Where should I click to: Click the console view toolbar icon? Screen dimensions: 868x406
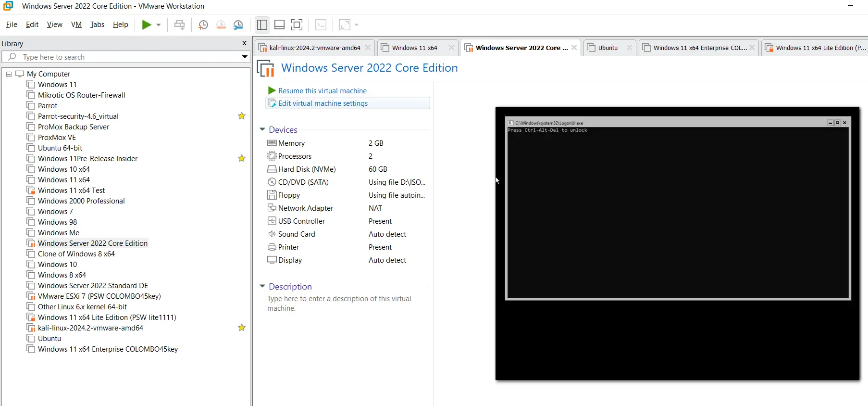321,25
